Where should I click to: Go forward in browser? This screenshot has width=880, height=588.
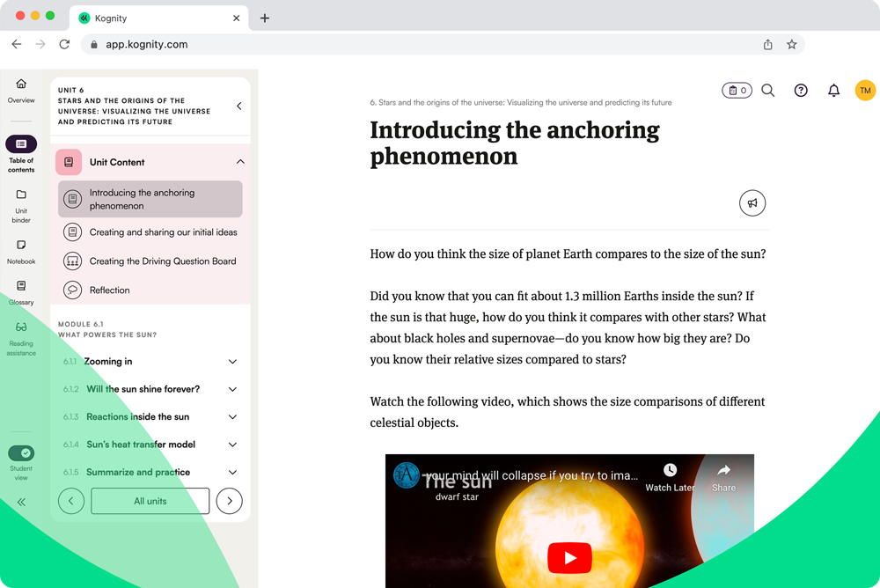[40, 44]
